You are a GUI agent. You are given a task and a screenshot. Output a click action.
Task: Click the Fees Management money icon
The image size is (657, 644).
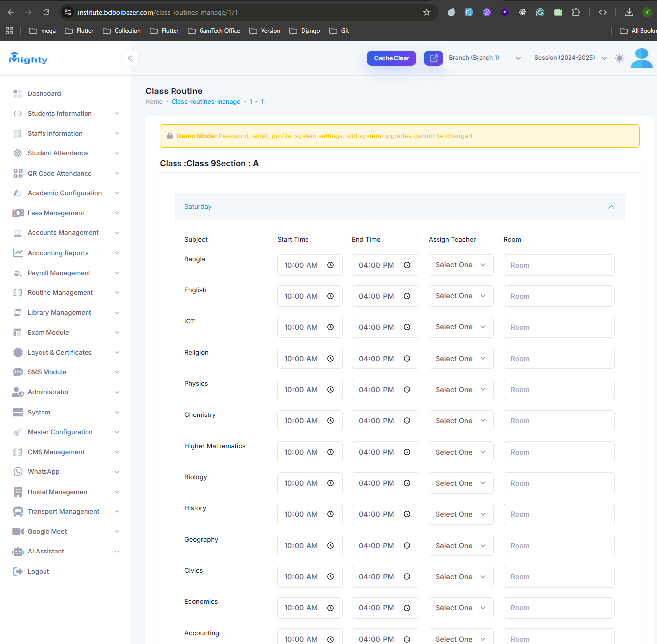(18, 213)
